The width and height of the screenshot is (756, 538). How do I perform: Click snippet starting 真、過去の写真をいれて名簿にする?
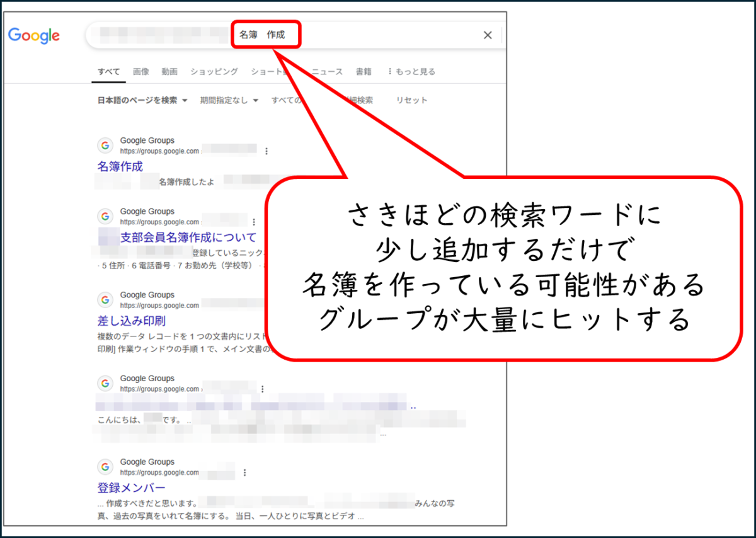(231, 517)
